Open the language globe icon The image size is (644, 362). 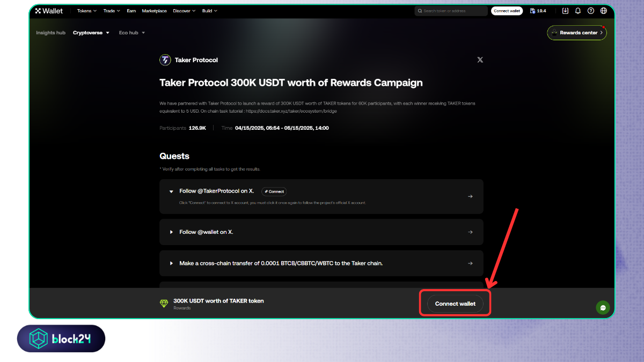point(604,11)
